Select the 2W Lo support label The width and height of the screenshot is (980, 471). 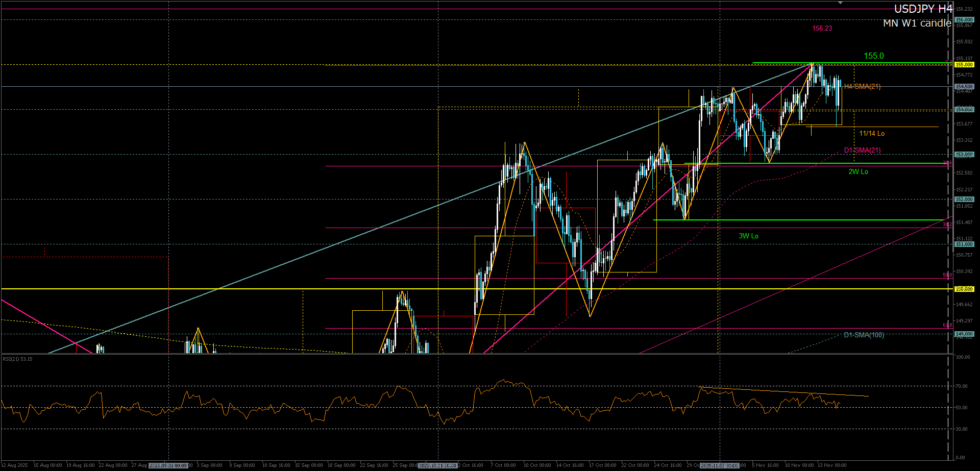click(x=858, y=172)
